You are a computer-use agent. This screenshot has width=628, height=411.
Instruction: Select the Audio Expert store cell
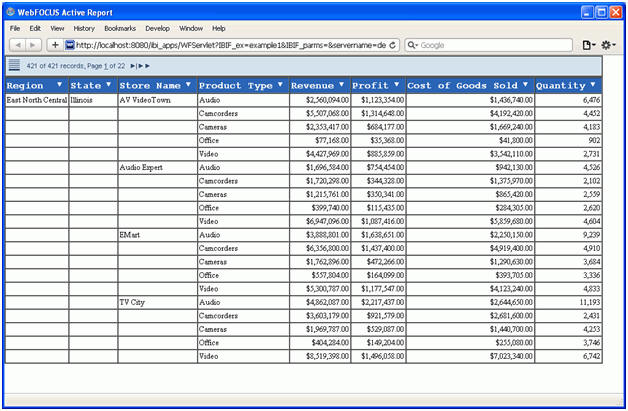(158, 167)
